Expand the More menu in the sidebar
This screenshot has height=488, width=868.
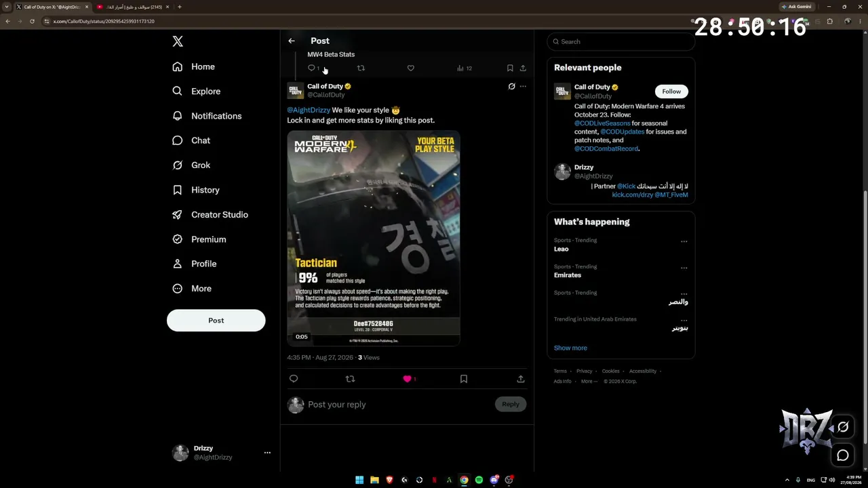click(192, 288)
